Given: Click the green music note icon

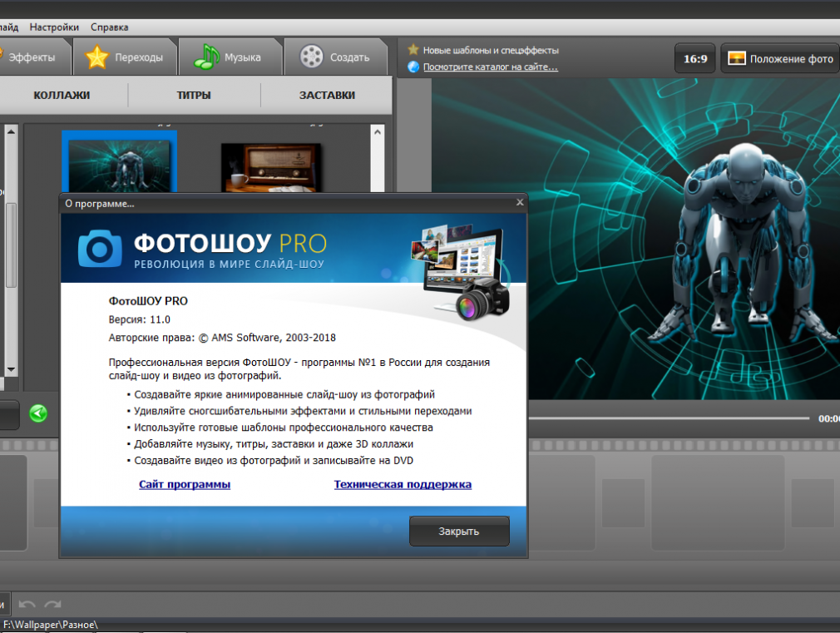Looking at the screenshot, I should [x=206, y=57].
